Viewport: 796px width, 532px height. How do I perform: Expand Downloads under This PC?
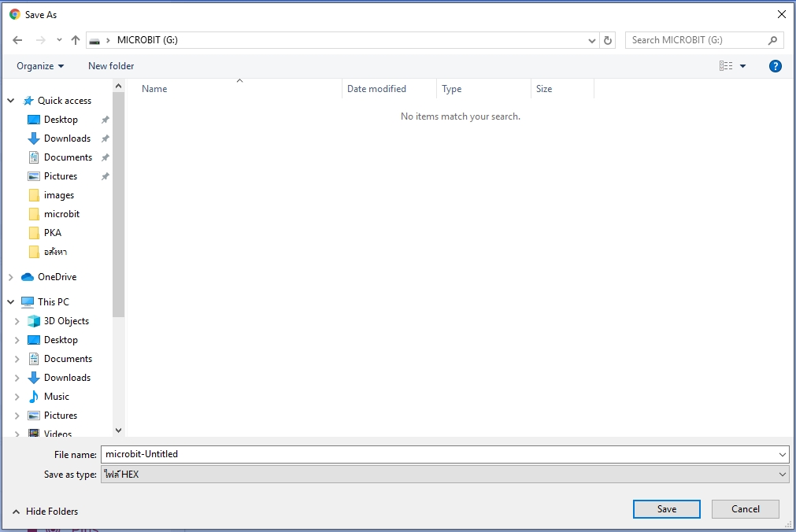tap(17, 378)
